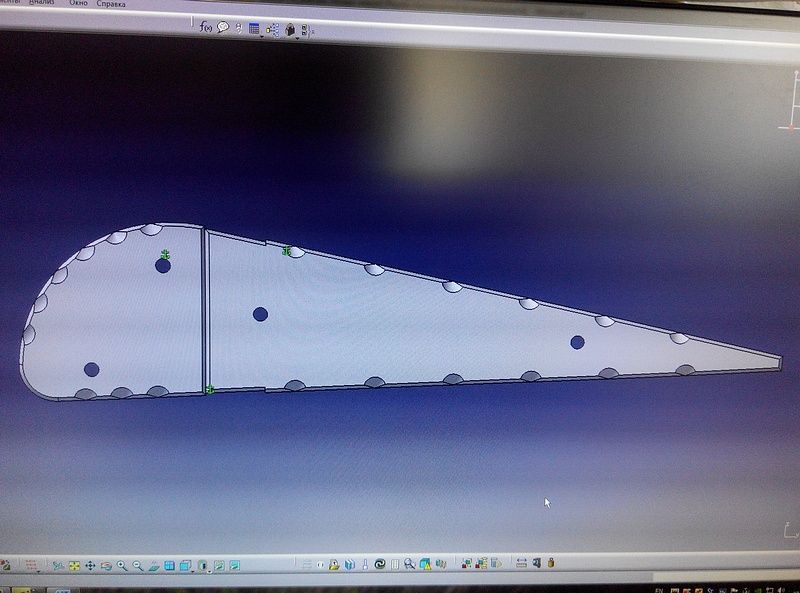
Task: Toggle the Hide/Show icon in view toolbar
Action: pyautogui.click(x=216, y=566)
